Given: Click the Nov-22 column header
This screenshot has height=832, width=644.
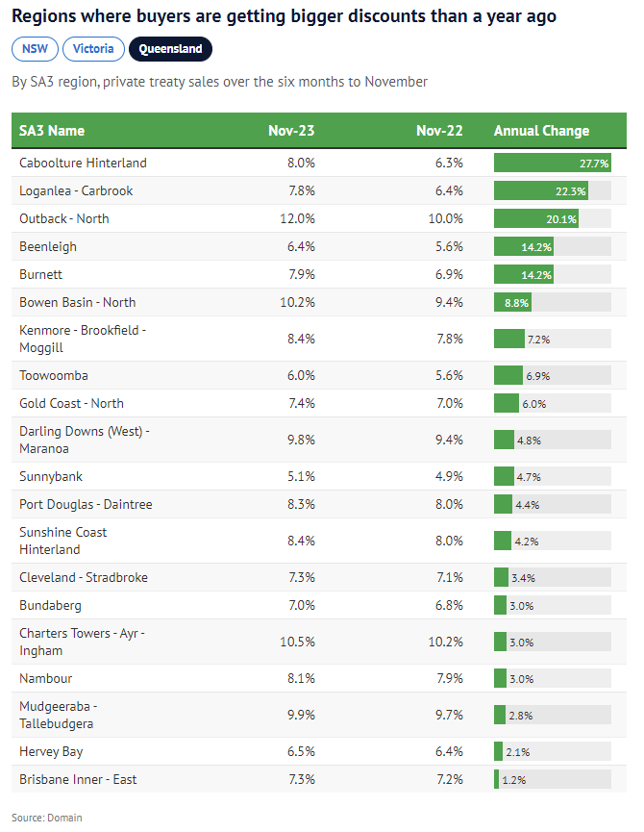Looking at the screenshot, I should click(440, 131).
